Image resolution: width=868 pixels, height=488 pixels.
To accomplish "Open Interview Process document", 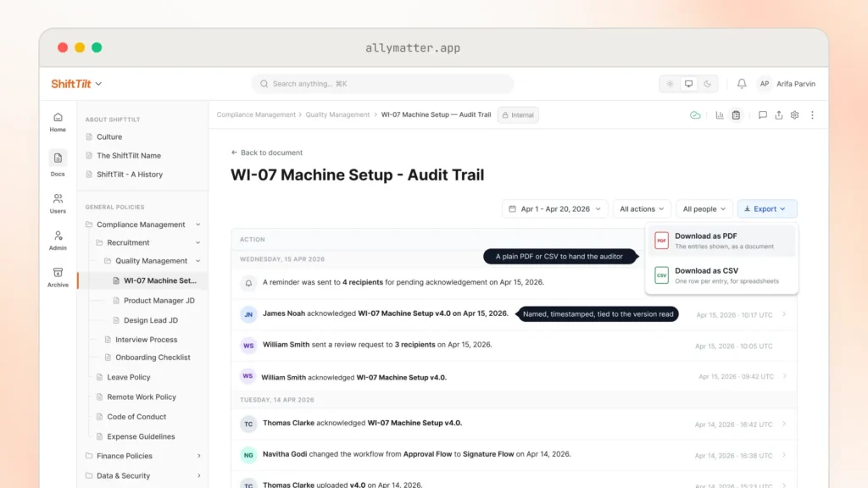I will (x=146, y=340).
